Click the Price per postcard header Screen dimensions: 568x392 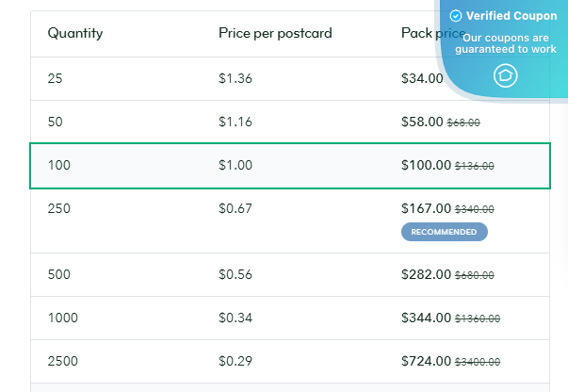[275, 34]
